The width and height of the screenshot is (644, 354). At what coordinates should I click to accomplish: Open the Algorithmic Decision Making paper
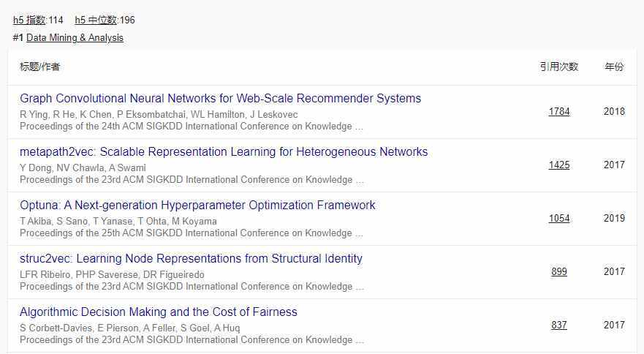pyautogui.click(x=159, y=312)
